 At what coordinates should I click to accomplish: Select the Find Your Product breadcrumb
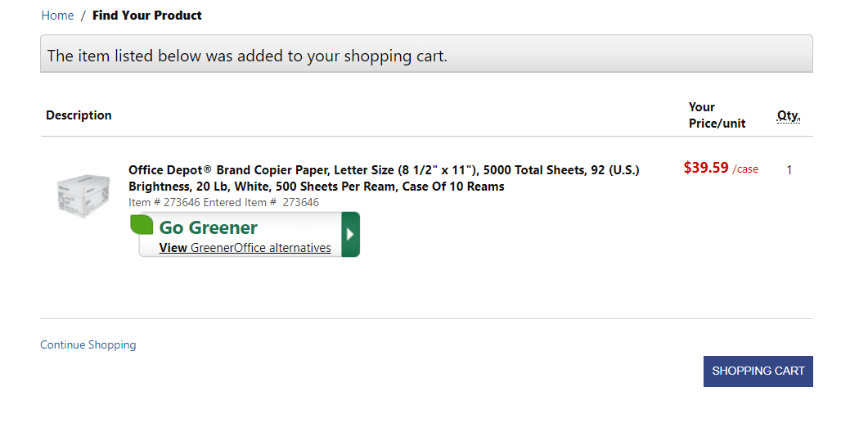(x=147, y=16)
